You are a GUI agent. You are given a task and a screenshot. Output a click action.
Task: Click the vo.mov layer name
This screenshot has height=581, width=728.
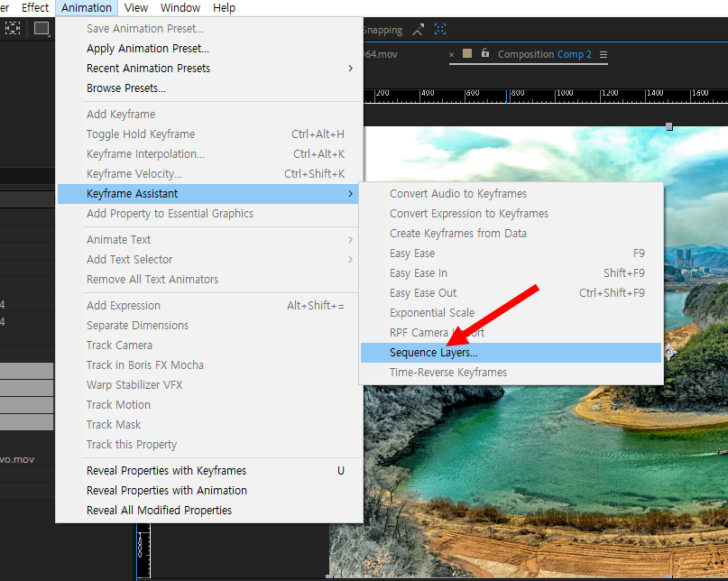pos(17,459)
